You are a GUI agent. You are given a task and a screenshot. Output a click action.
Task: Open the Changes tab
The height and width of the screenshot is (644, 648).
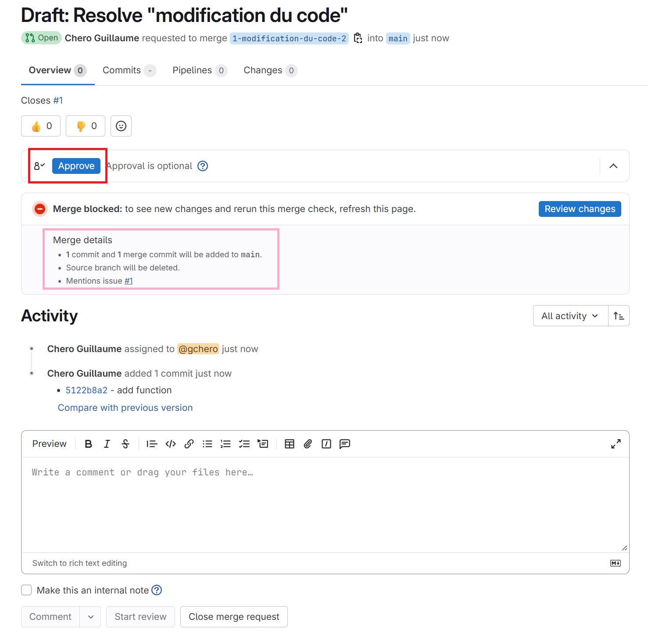[270, 70]
